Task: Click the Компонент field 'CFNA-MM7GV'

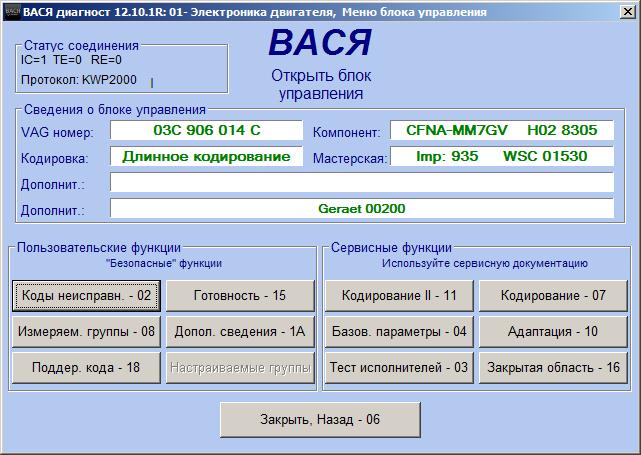Action: coord(501,131)
